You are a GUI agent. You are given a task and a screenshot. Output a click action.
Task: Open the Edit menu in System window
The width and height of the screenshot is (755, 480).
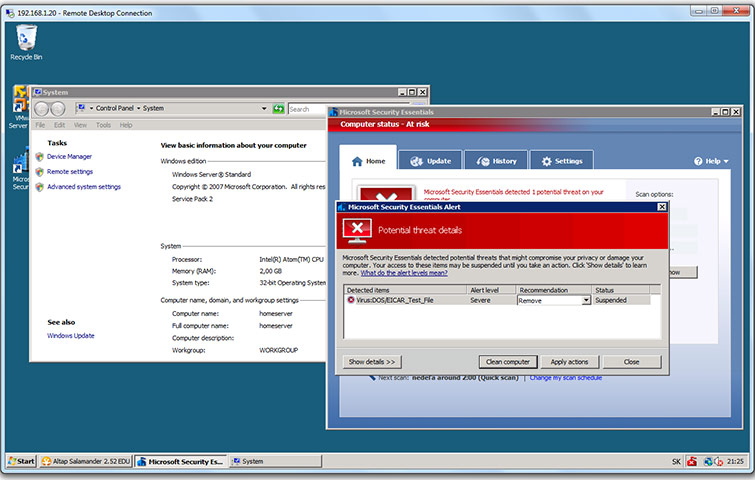pos(59,125)
